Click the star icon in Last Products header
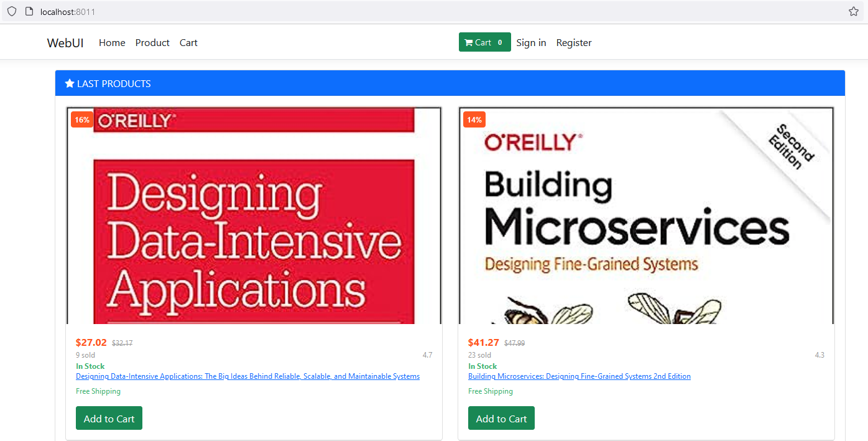The height and width of the screenshot is (441, 868). [x=70, y=83]
